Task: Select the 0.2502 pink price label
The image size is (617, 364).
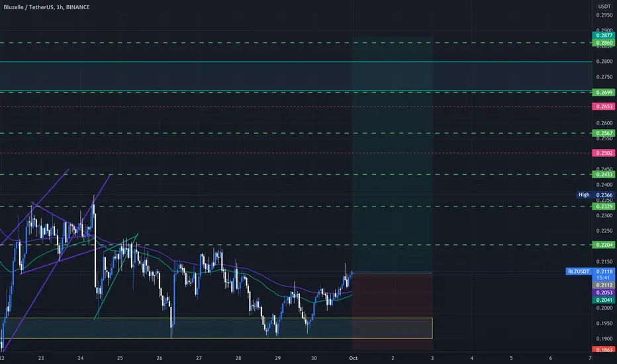Action: pyautogui.click(x=604, y=153)
